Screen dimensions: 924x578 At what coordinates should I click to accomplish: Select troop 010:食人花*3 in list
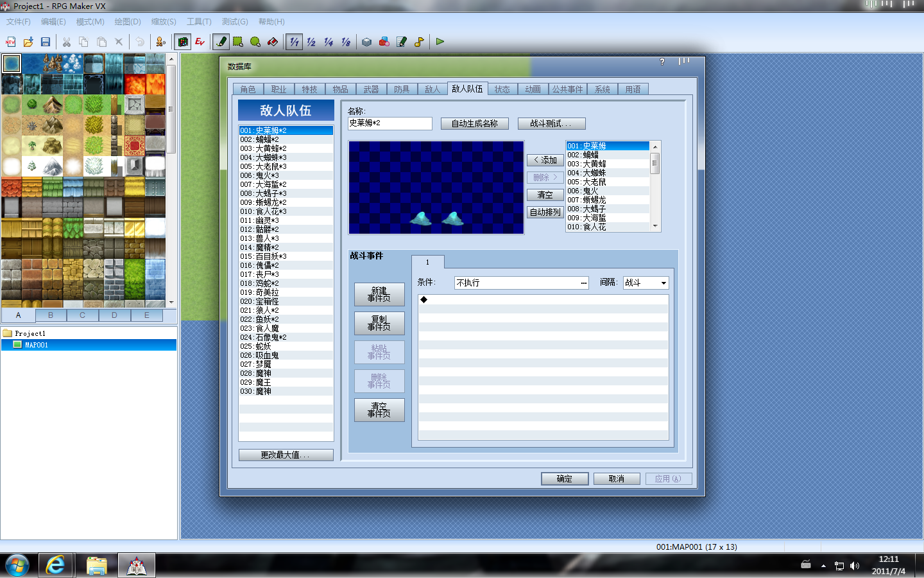(x=286, y=211)
